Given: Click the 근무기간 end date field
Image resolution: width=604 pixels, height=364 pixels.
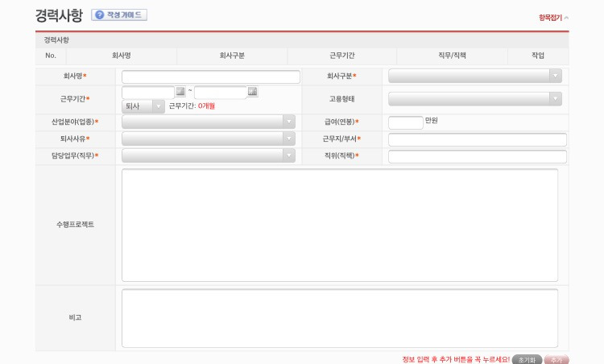Looking at the screenshot, I should pos(221,93).
